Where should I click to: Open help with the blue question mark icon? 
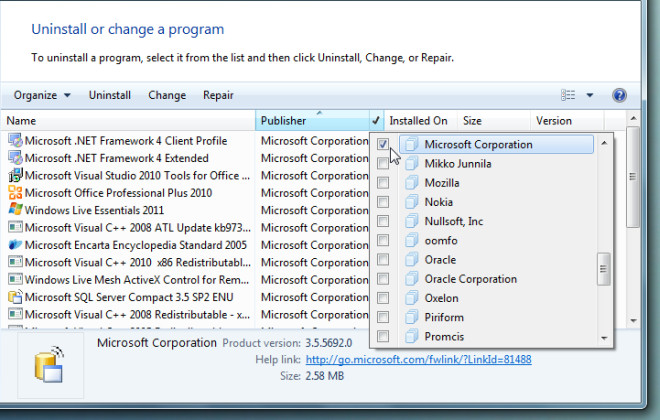619,95
